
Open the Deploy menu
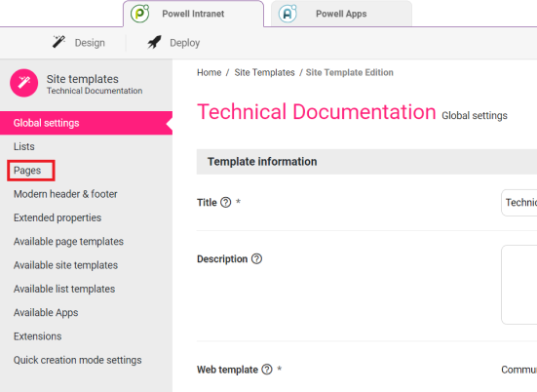coord(173,43)
